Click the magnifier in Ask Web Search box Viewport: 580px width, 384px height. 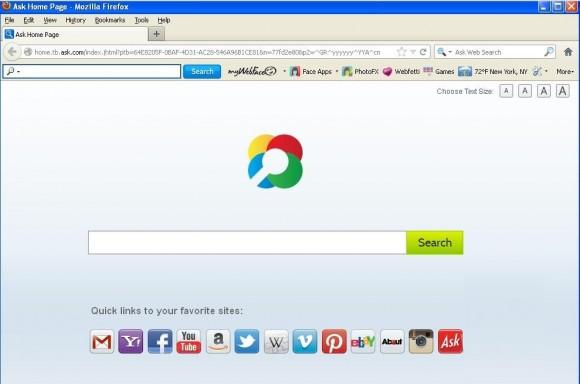(x=549, y=52)
